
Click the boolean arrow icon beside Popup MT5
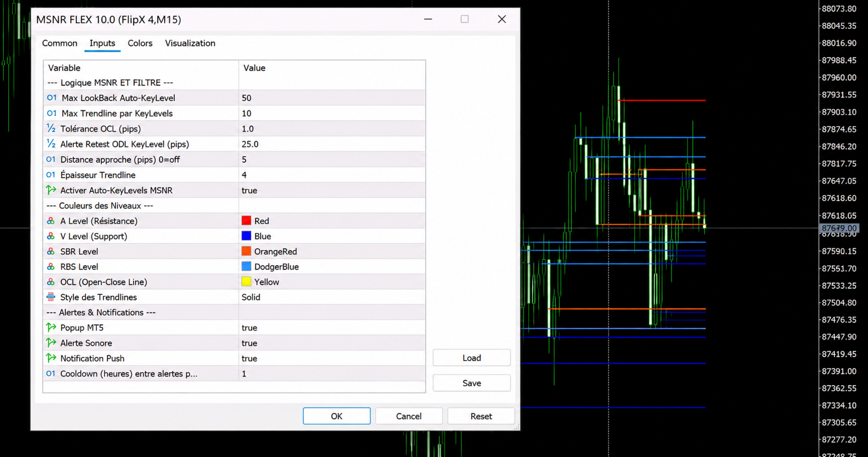51,327
